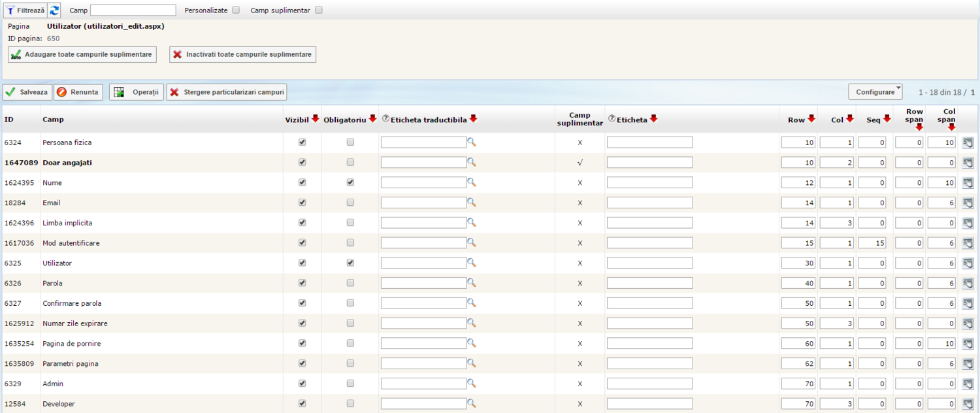Click the help icon beside Eticheta traductibila
Viewport: 980px width, 413px height.
385,119
